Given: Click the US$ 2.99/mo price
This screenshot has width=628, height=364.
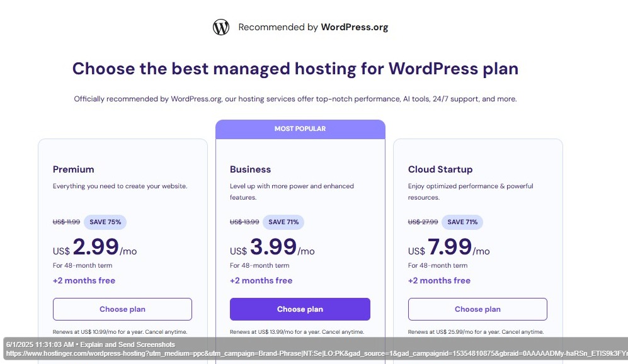Looking at the screenshot, I should click(95, 247).
